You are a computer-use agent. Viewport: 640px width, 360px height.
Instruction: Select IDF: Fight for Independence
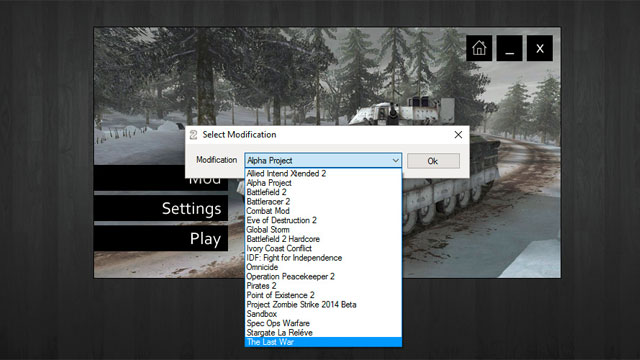[323, 258]
